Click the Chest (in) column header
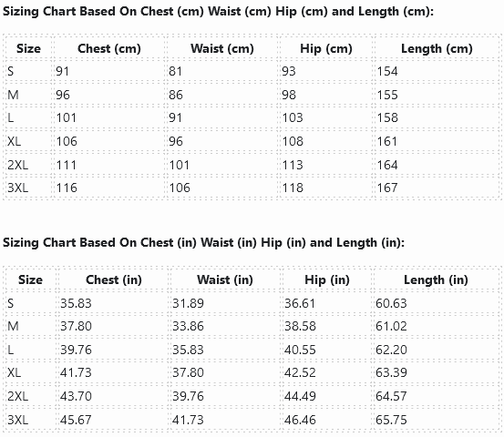Image resolution: width=504 pixels, height=437 pixels. click(x=114, y=280)
